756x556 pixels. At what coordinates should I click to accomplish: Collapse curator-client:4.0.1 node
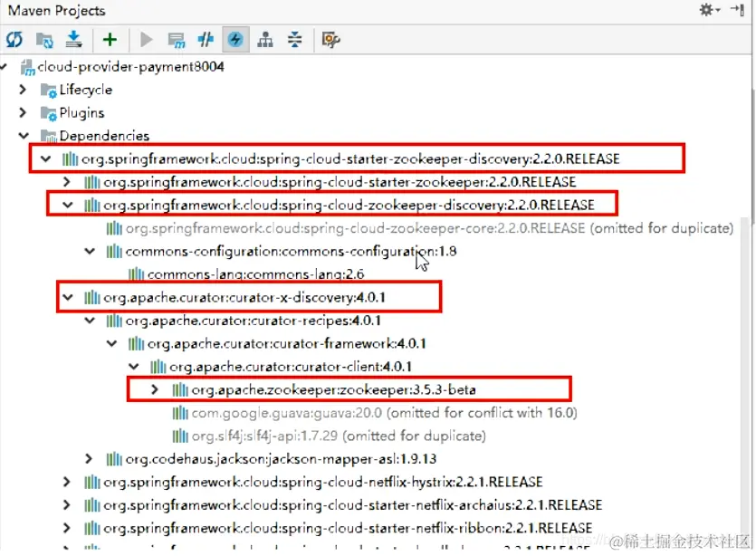134,367
